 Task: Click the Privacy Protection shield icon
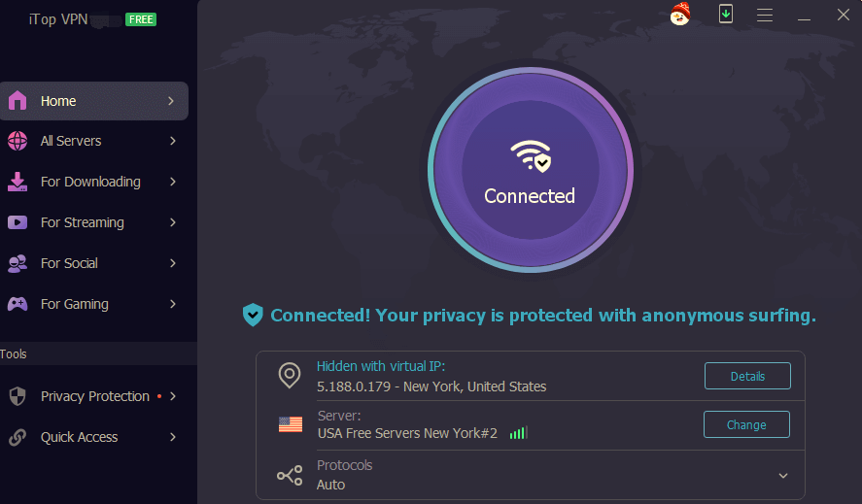[17, 396]
